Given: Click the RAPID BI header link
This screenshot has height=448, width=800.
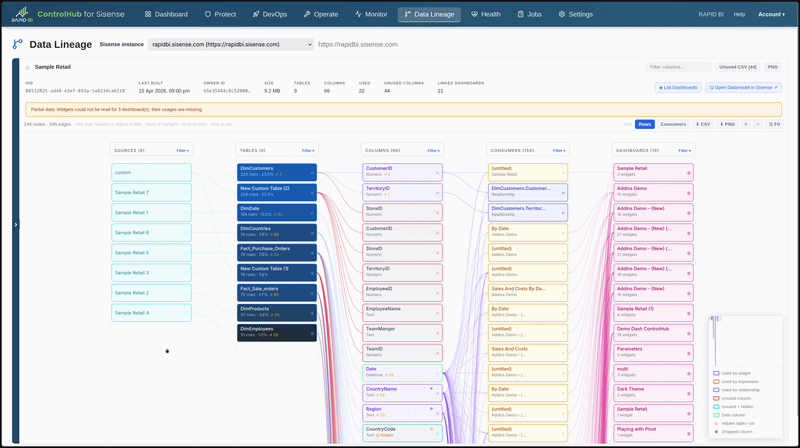Looking at the screenshot, I should click(711, 14).
